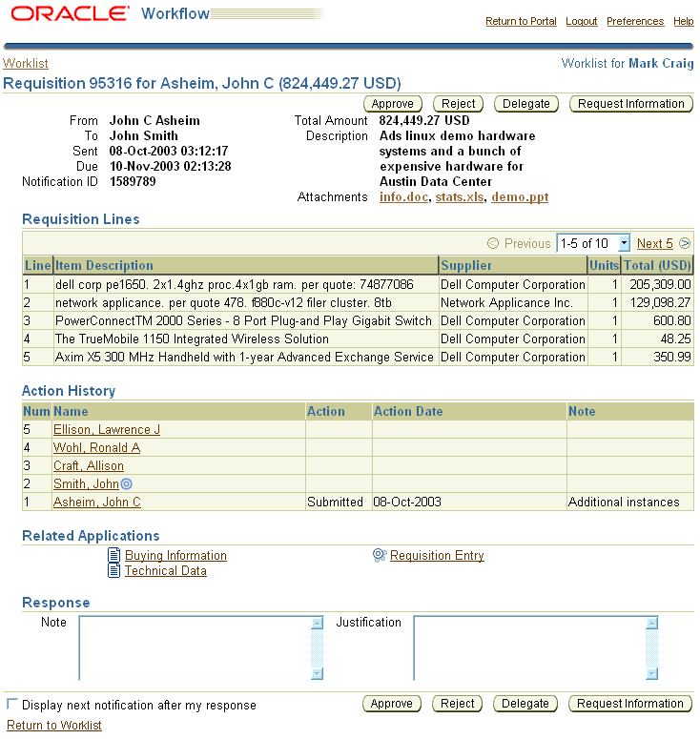700x739 pixels.
Task: Click the bottom Approve button
Action: 392,704
